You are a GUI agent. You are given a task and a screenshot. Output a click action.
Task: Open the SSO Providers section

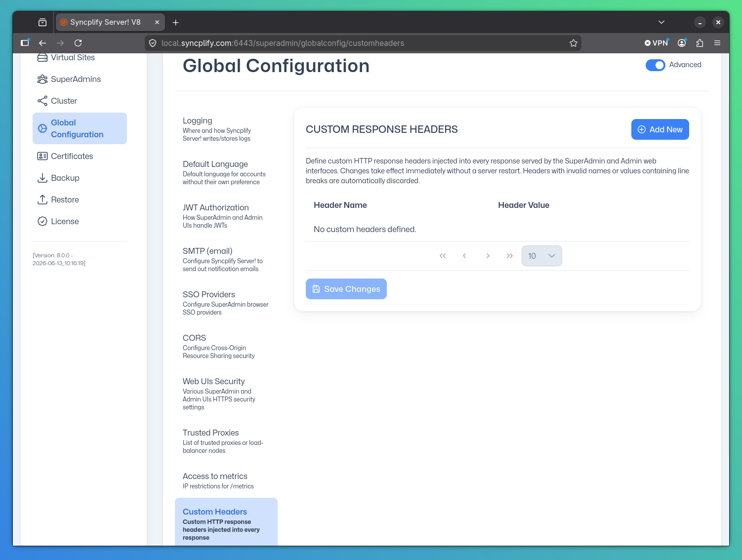226,303
